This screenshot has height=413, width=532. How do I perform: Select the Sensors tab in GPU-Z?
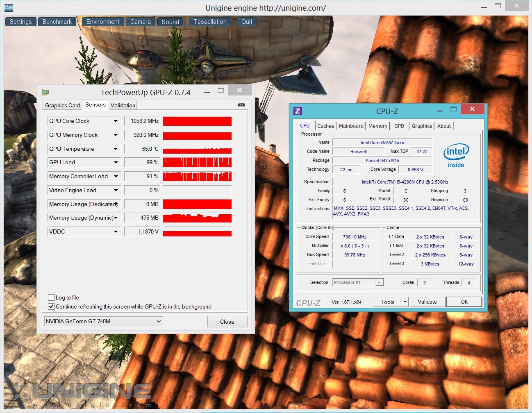point(95,105)
